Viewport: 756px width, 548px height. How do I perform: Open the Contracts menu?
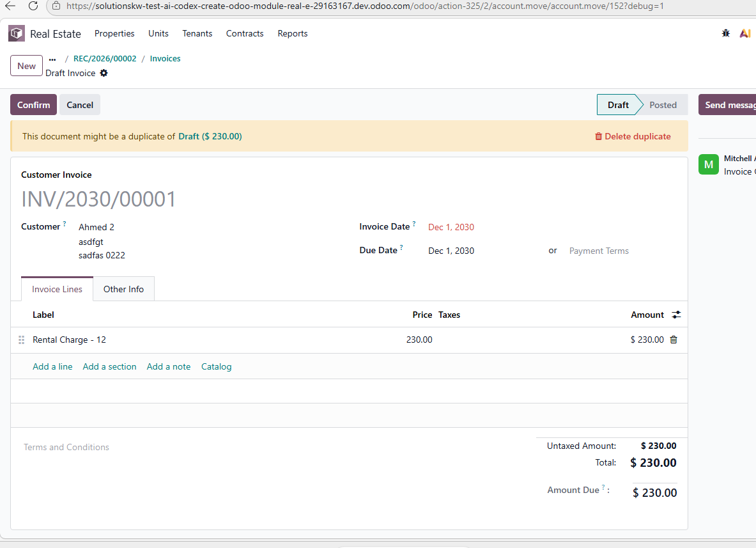pyautogui.click(x=245, y=33)
